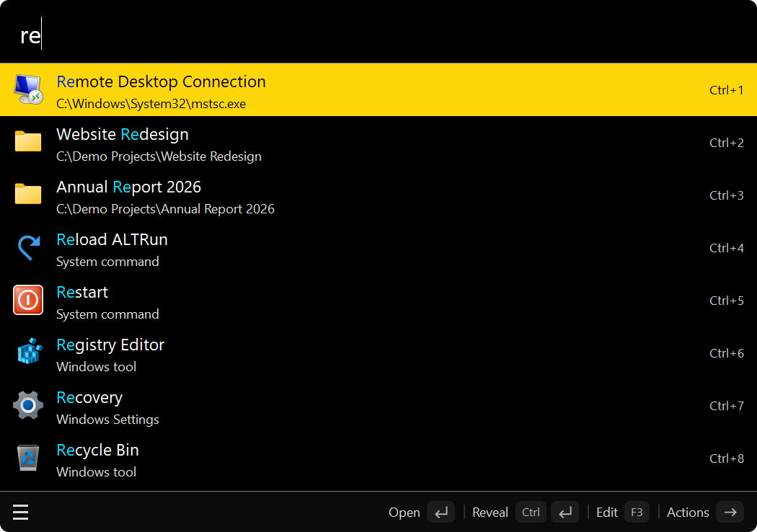Click the path C:\Windows\System32\mstsc.exe
This screenshot has height=532, width=757.
click(151, 104)
